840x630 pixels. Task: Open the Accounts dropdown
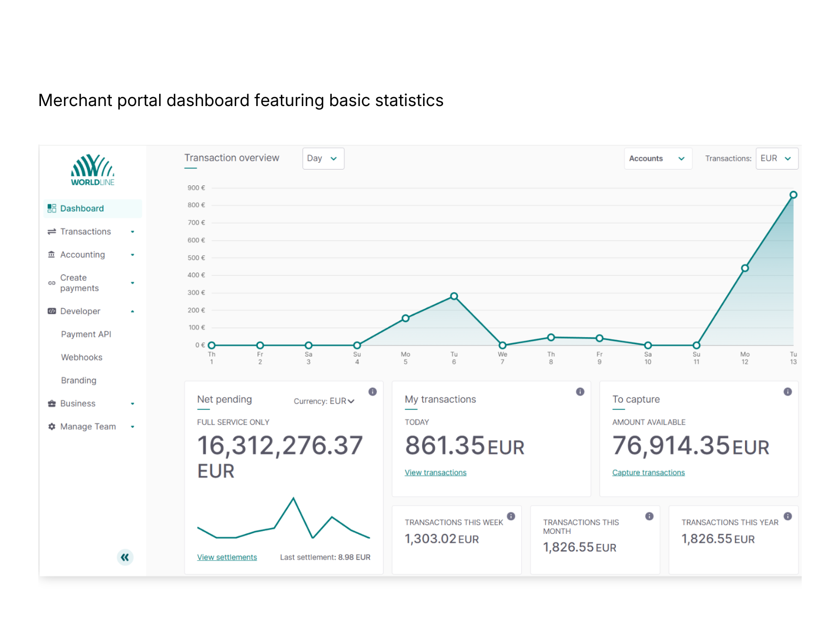click(658, 158)
